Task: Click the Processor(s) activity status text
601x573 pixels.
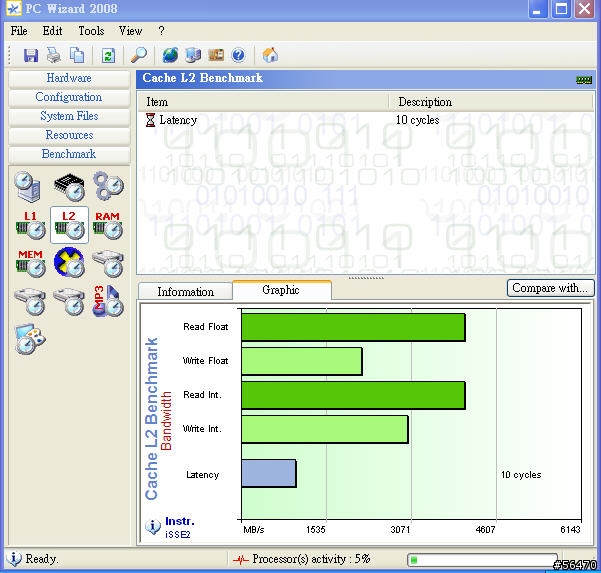Action: point(311,559)
